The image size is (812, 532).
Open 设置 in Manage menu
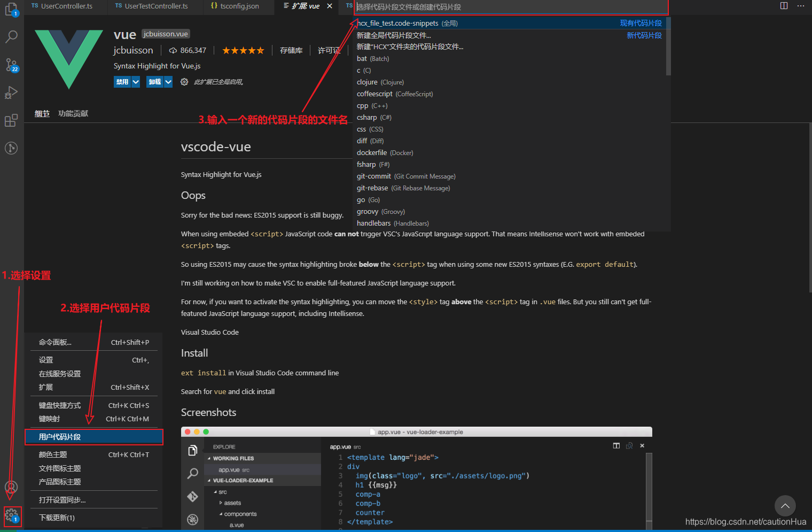(x=94, y=360)
